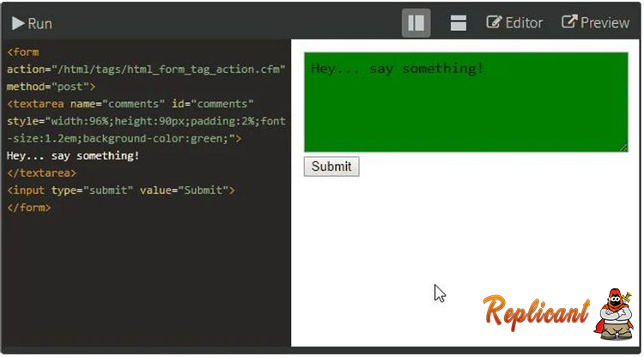Image resolution: width=644 pixels, height=357 pixels.
Task: Click the closing </form> tag line
Action: pyautogui.click(x=28, y=207)
